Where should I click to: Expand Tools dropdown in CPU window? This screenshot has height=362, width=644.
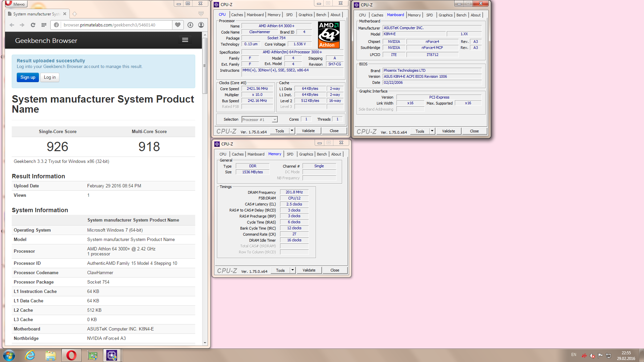tap(292, 131)
